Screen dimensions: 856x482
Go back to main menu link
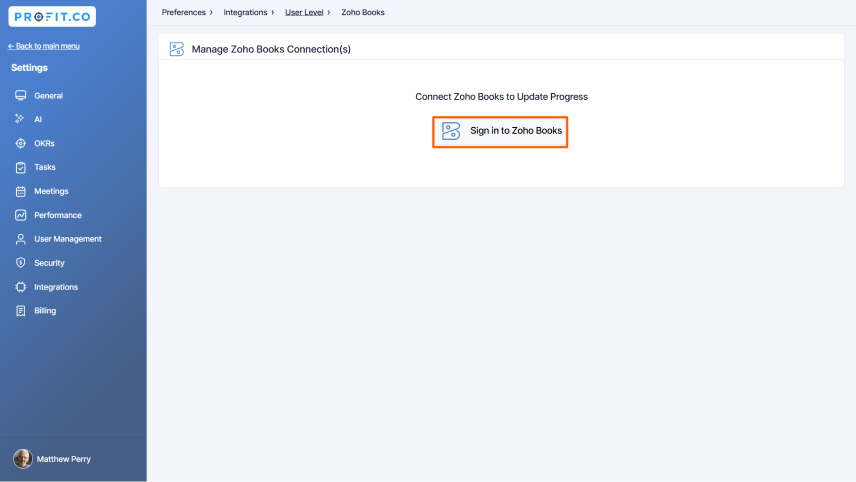(44, 46)
